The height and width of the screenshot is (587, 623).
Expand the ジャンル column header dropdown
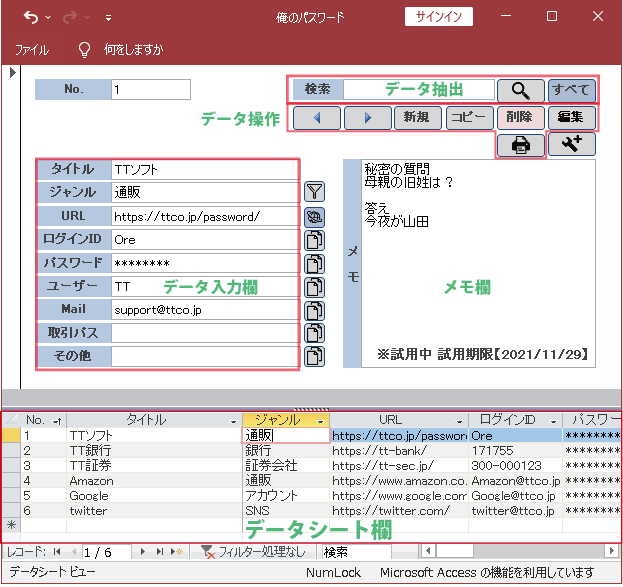pos(321,421)
